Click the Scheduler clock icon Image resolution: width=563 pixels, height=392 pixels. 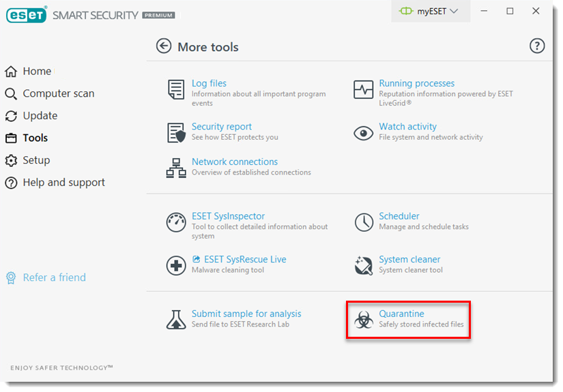pyautogui.click(x=364, y=222)
